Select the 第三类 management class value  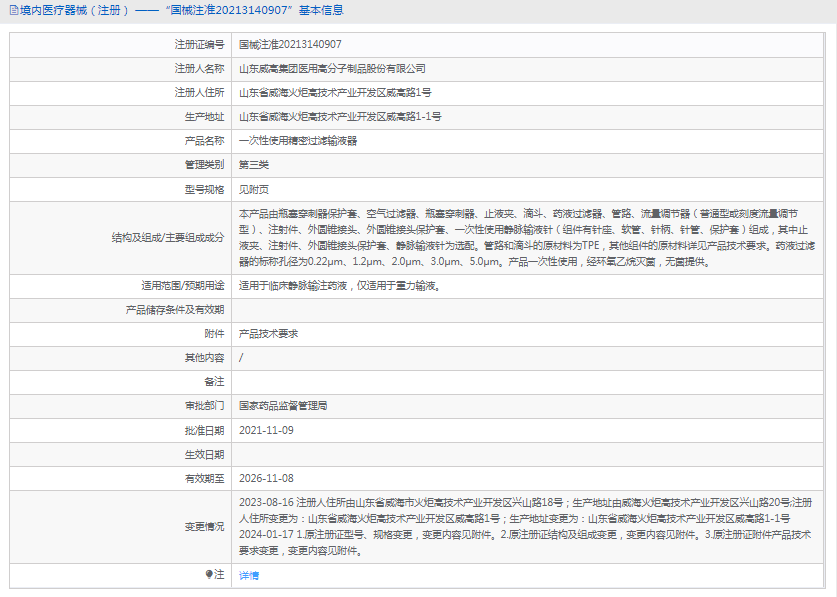254,164
